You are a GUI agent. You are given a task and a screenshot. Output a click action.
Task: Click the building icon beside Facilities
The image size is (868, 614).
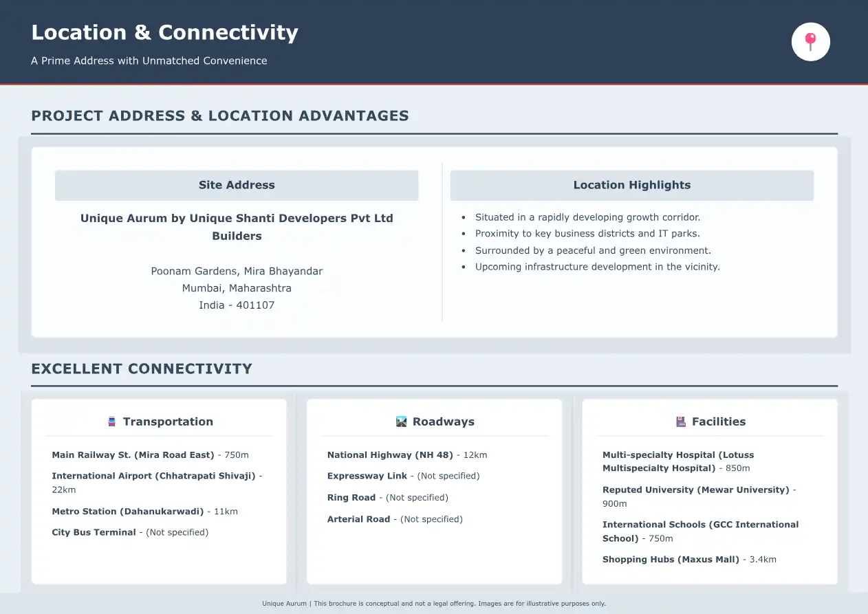[681, 421]
